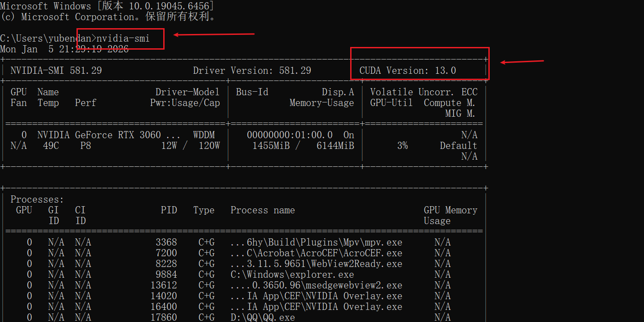Select the Process name column header
Viewport: 644px width, 322px height.
point(263,210)
